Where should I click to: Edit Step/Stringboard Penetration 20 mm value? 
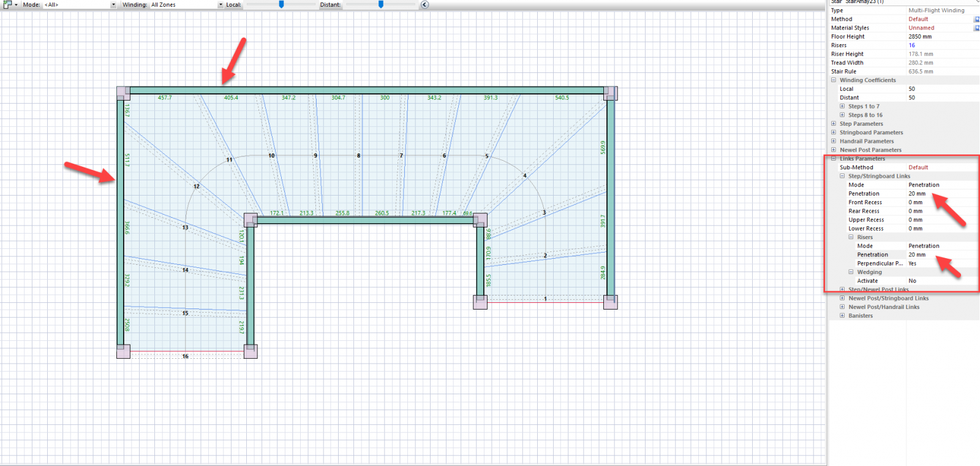tap(917, 193)
